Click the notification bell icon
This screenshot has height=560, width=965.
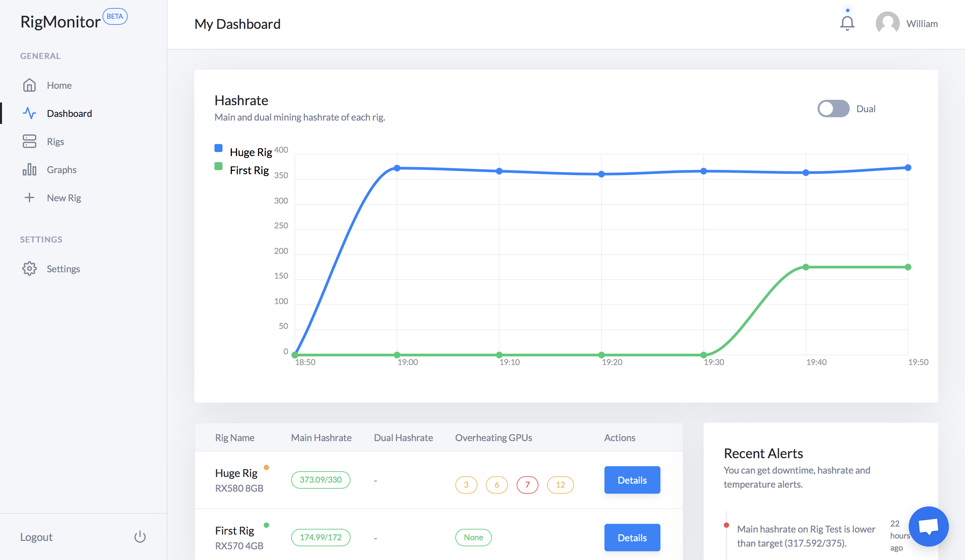[x=847, y=23]
